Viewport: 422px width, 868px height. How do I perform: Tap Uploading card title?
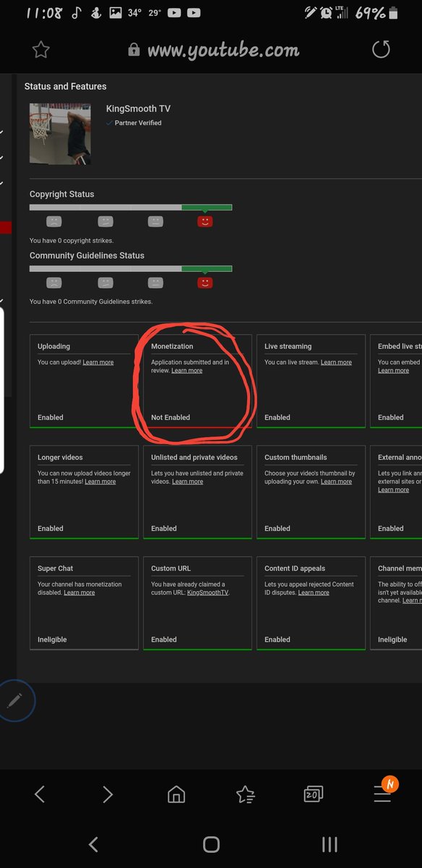click(x=53, y=346)
